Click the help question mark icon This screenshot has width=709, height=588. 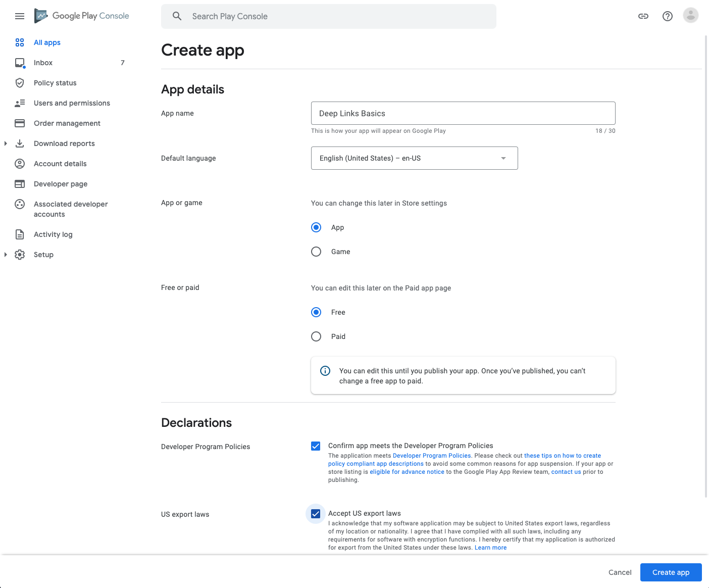667,16
